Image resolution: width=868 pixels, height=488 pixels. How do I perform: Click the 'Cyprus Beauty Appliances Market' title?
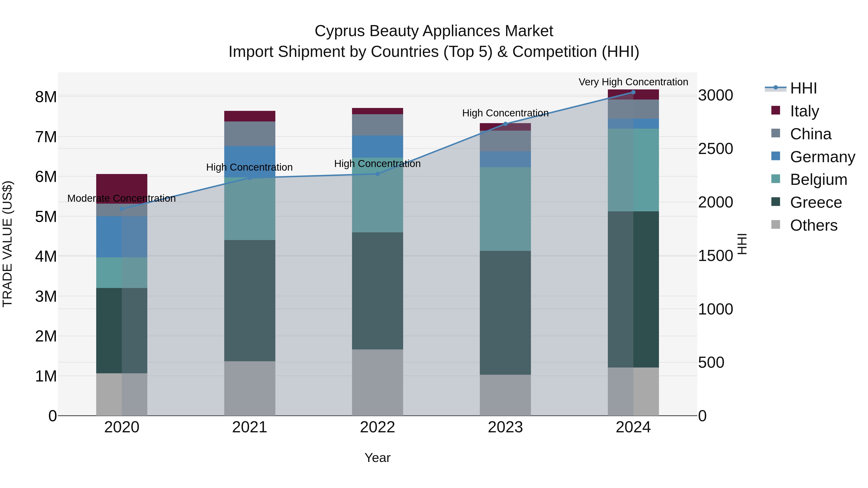(x=434, y=31)
